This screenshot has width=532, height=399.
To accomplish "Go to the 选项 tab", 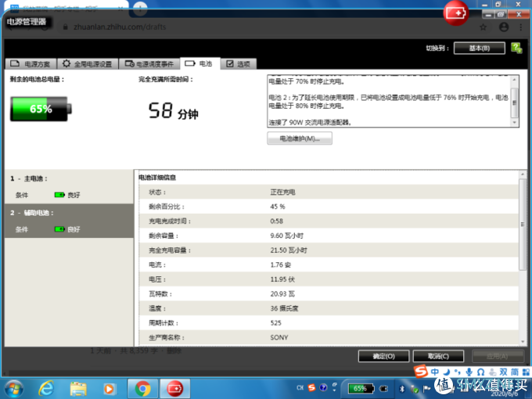I will (238, 64).
